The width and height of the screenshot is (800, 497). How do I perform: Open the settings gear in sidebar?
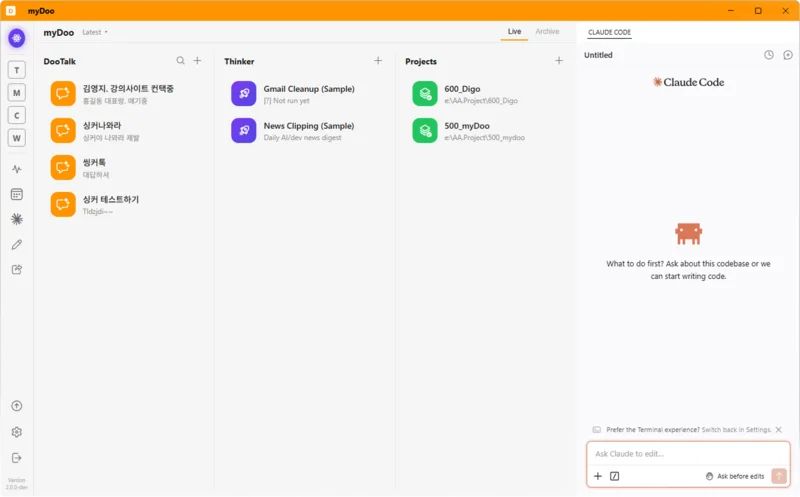point(17,432)
